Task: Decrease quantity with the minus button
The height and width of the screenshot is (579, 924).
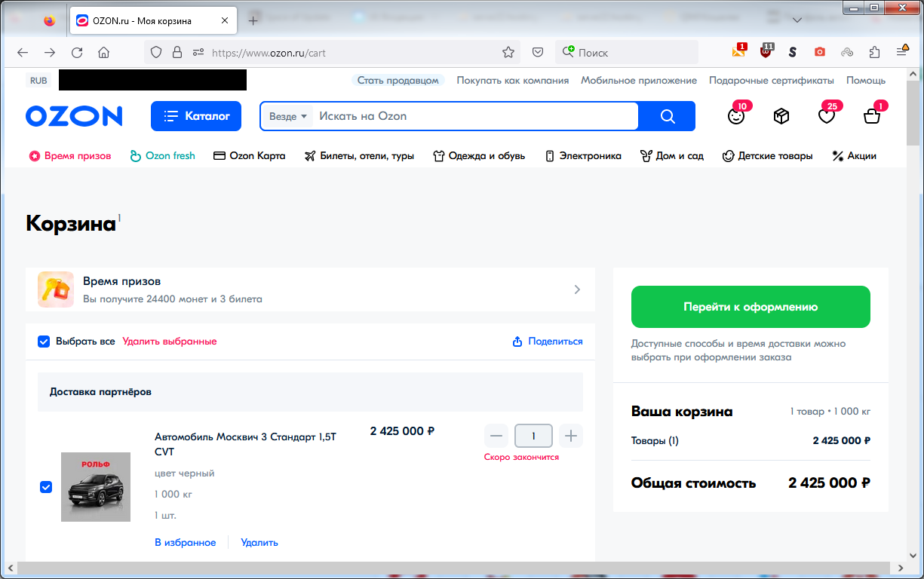Action: click(496, 436)
